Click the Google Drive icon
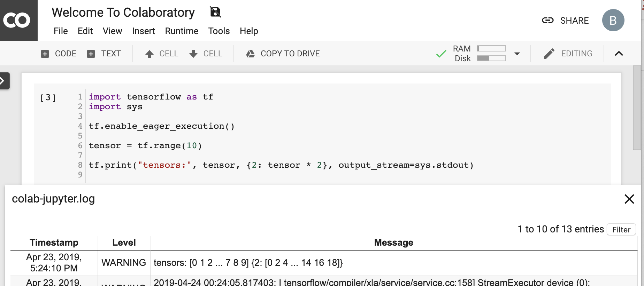The width and height of the screenshot is (644, 286). (250, 54)
